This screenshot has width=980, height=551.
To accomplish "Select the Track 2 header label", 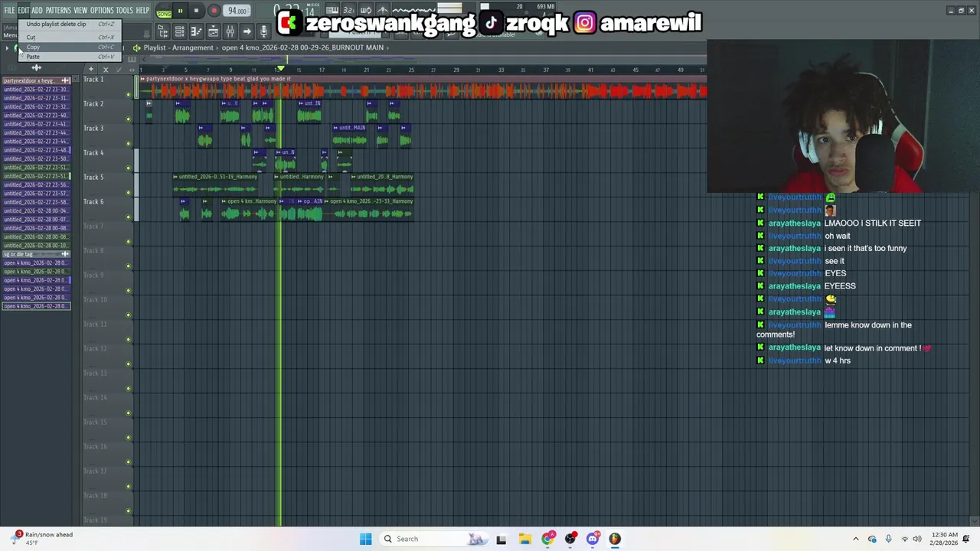I will point(93,103).
